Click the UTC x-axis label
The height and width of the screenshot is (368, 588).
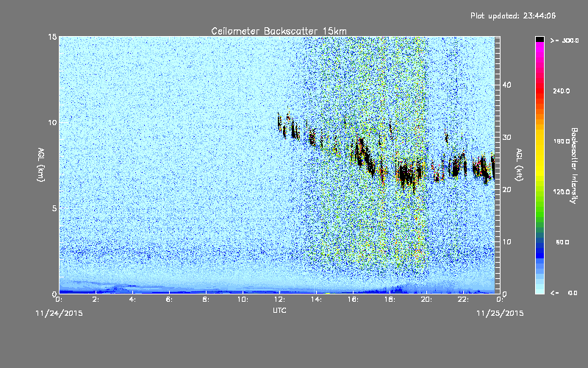(x=279, y=310)
